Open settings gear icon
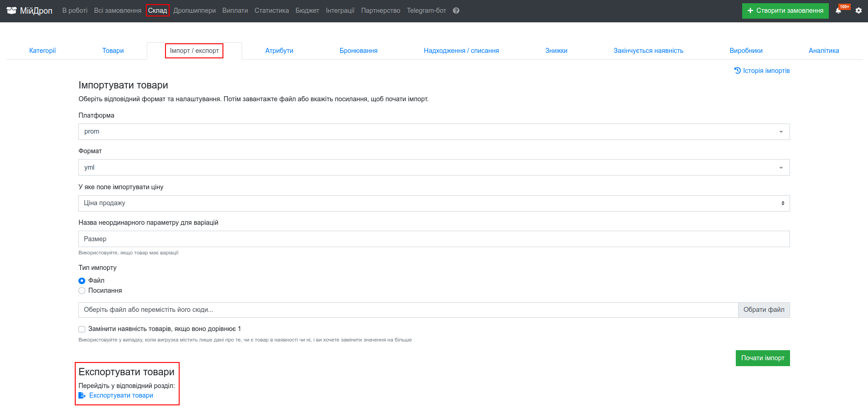The height and width of the screenshot is (414, 868). (858, 10)
